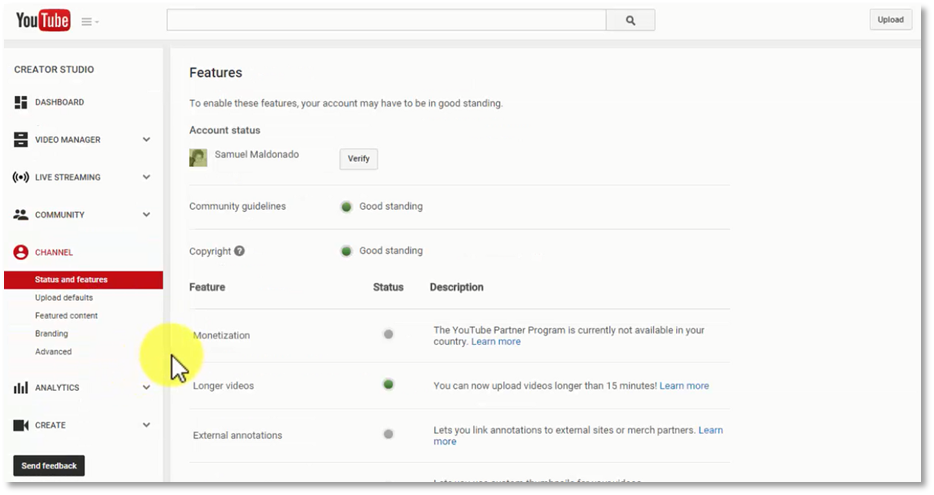This screenshot has width=934, height=495.
Task: Open Learn more link for Monetization
Action: point(496,341)
